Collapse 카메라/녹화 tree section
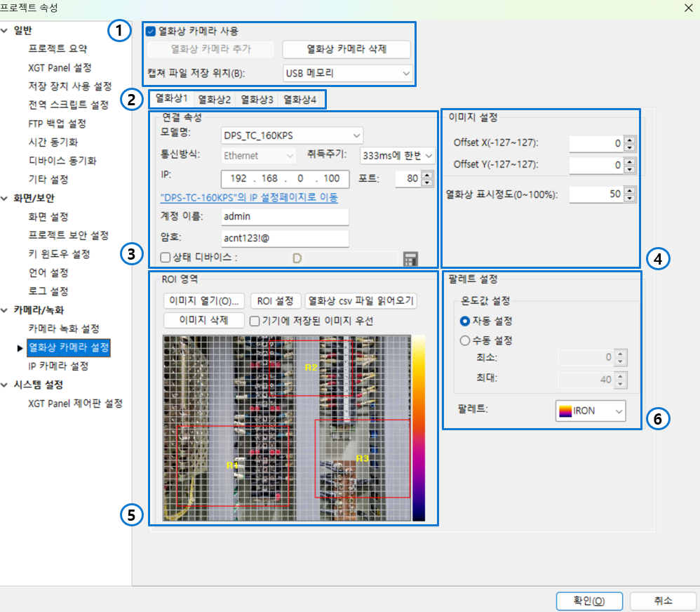This screenshot has height=612, width=700. (x=4, y=310)
